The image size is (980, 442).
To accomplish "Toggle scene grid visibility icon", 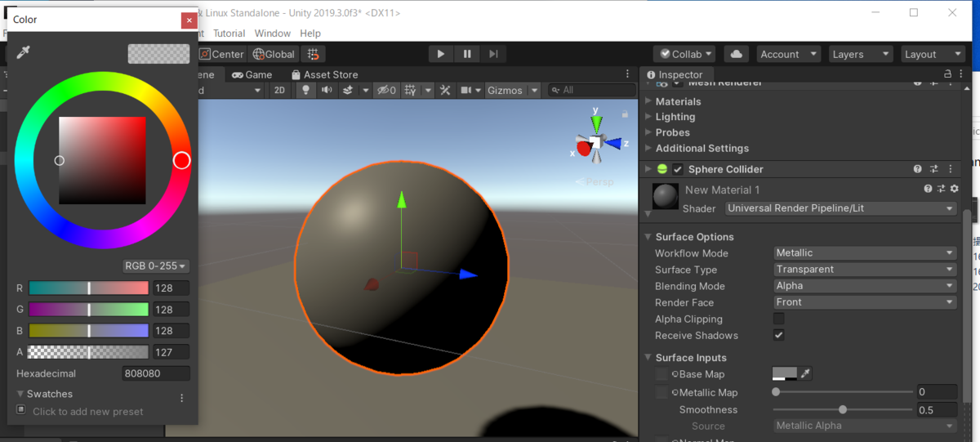I will (411, 90).
